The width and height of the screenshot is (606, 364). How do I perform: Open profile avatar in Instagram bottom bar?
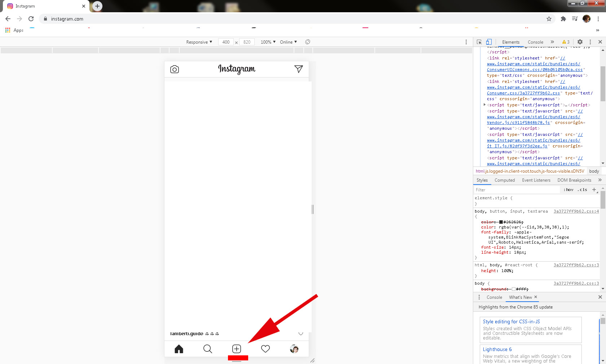click(x=294, y=349)
